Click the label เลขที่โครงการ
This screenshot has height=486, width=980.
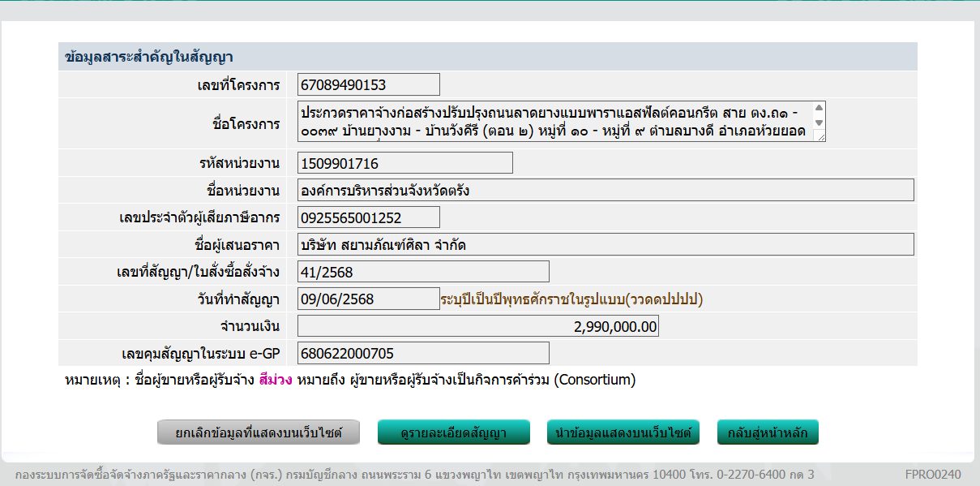point(238,85)
